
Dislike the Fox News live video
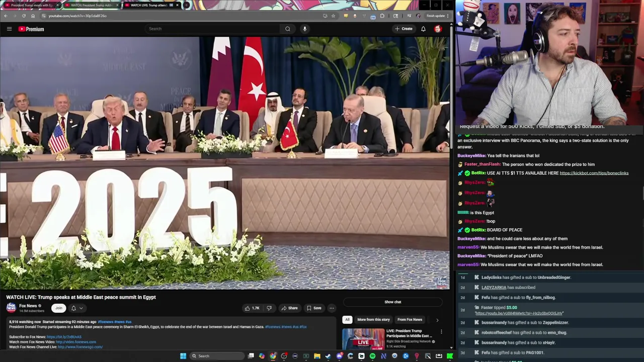pos(269,308)
